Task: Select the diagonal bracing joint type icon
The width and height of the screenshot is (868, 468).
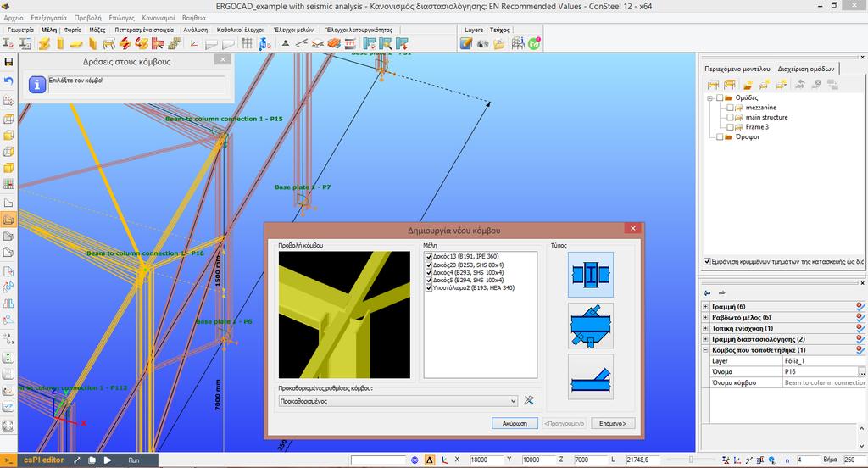Action: point(591,326)
